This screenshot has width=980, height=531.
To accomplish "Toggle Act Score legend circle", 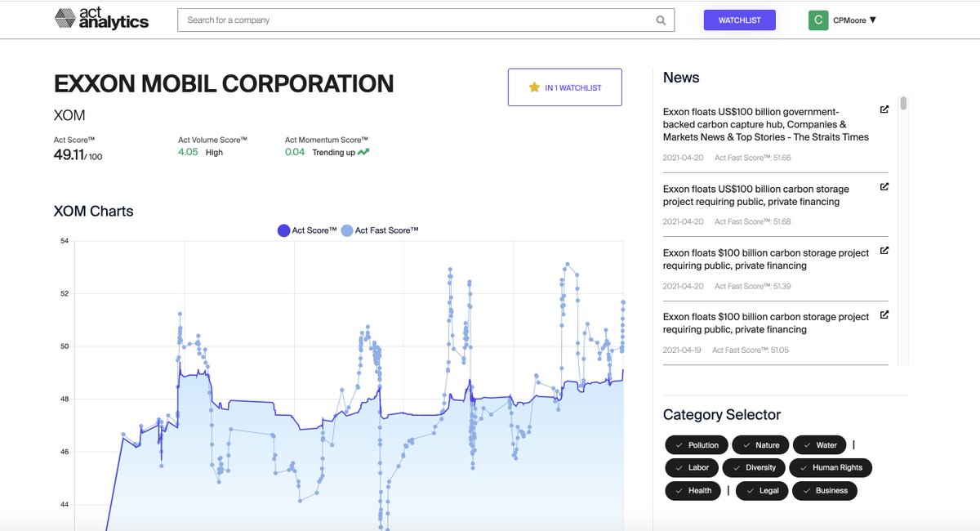I will point(284,231).
